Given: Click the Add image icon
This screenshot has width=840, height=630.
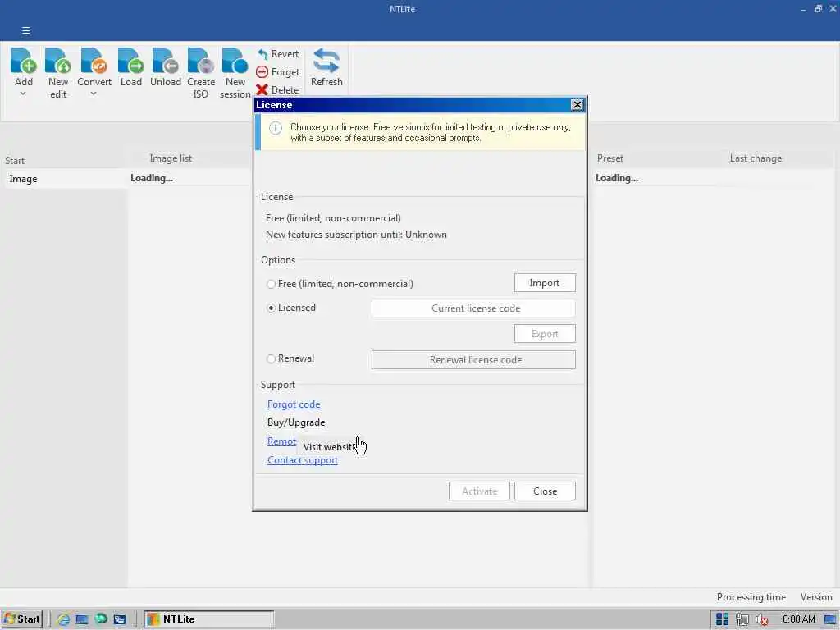Looking at the screenshot, I should 23,61.
